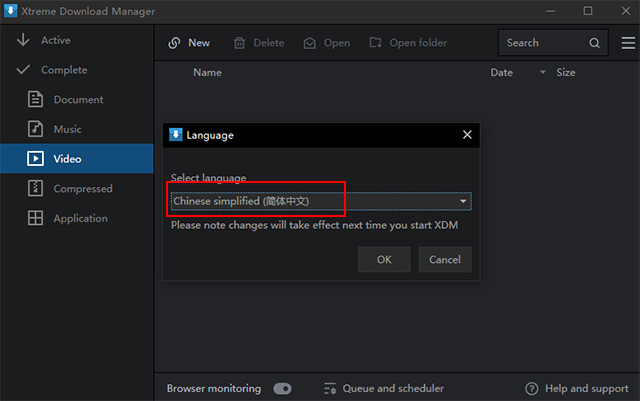The width and height of the screenshot is (640, 401).
Task: Toggle the Browser monitoring switch
Action: point(282,388)
